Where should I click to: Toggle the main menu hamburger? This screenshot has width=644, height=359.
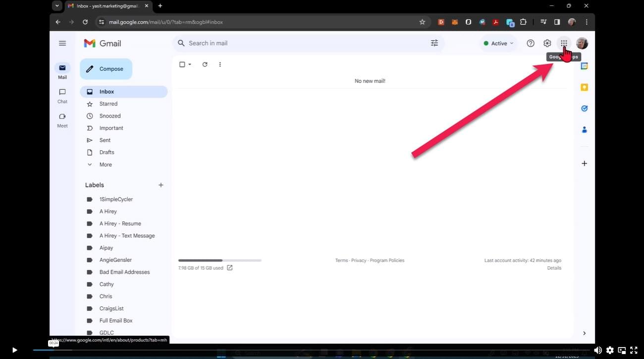tap(62, 43)
